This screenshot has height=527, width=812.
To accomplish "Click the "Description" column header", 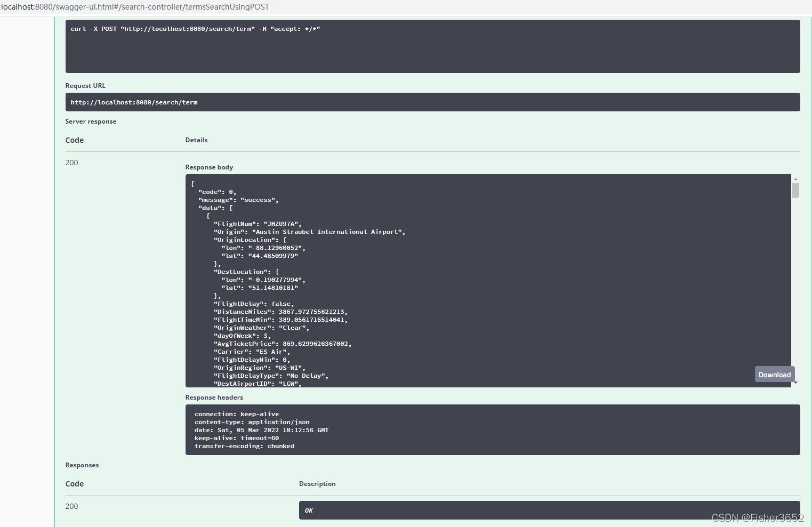I will [317, 484].
